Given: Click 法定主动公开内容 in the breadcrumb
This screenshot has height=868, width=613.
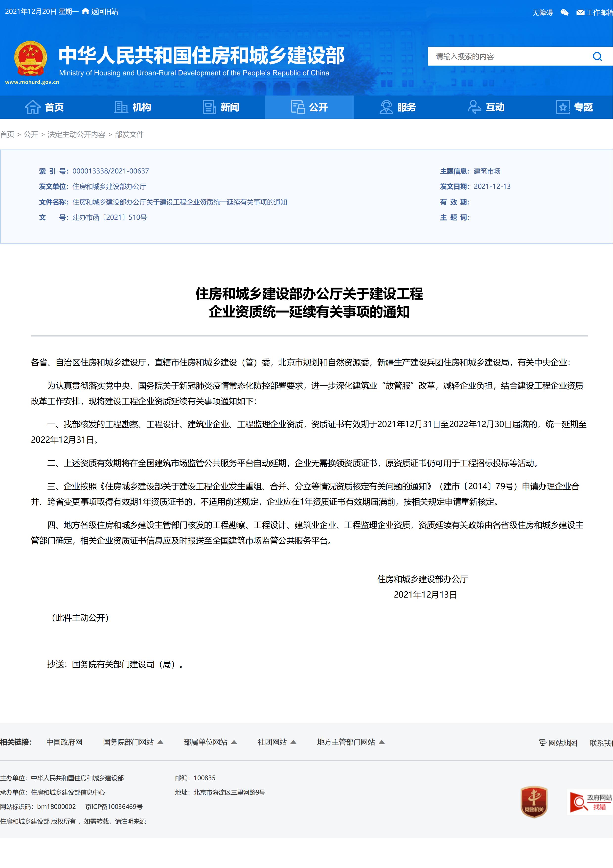Looking at the screenshot, I should pyautogui.click(x=76, y=134).
